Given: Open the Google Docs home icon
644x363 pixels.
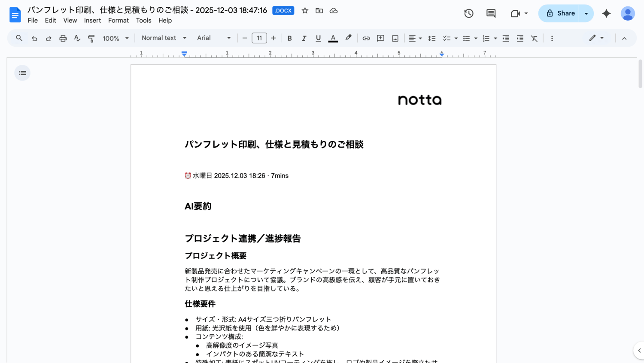Looking at the screenshot, I should point(15,15).
